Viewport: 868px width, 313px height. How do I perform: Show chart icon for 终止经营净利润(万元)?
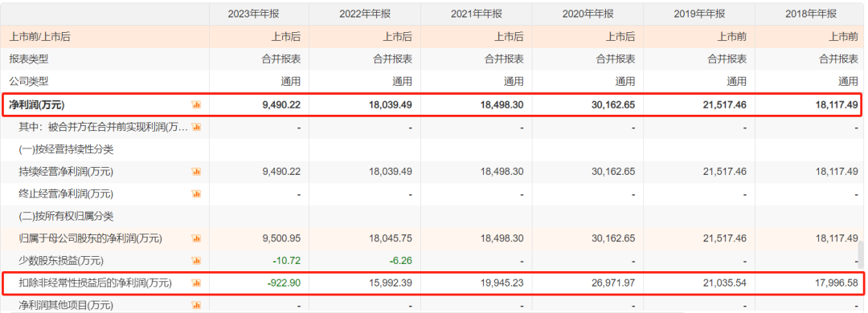click(x=196, y=194)
